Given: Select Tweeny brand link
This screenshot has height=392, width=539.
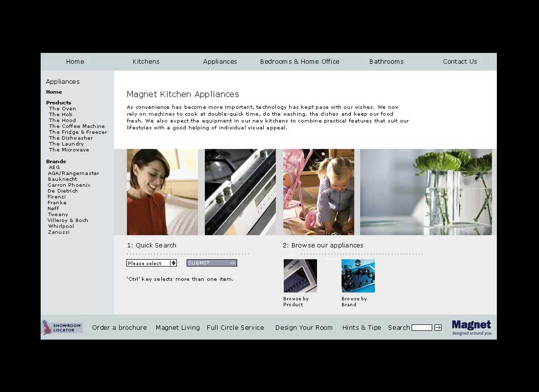Looking at the screenshot, I should click(58, 214).
